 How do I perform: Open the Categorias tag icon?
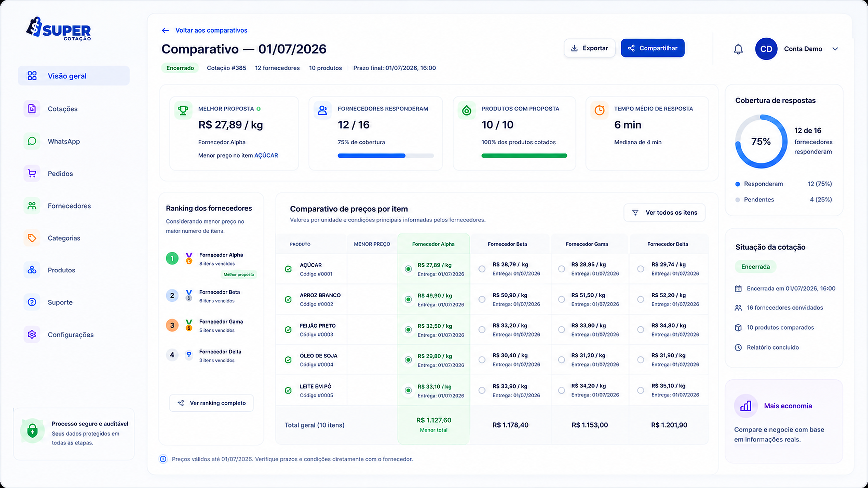pyautogui.click(x=32, y=238)
